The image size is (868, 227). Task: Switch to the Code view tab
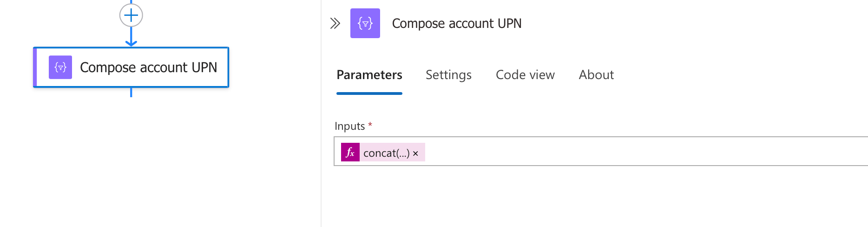tap(525, 75)
